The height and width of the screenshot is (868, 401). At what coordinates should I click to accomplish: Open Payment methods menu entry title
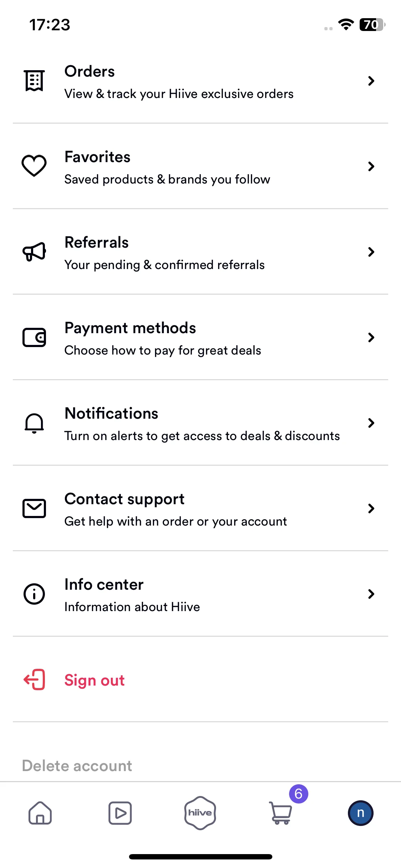pos(130,328)
